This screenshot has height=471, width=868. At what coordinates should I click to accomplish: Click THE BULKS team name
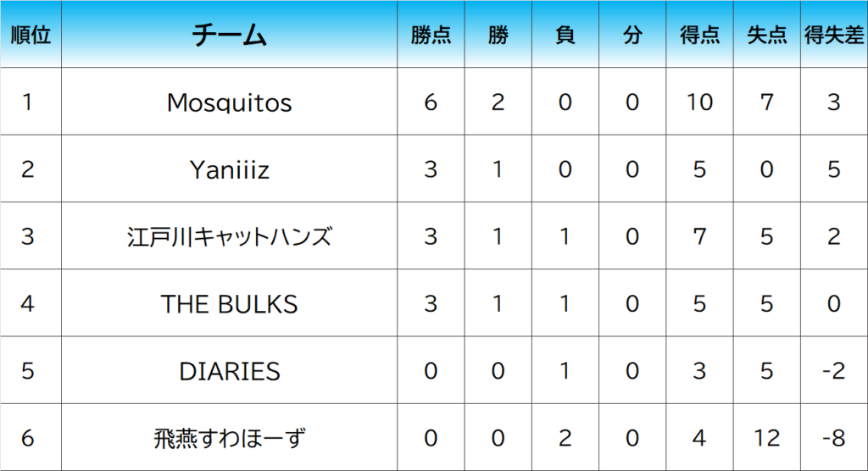coord(229,303)
